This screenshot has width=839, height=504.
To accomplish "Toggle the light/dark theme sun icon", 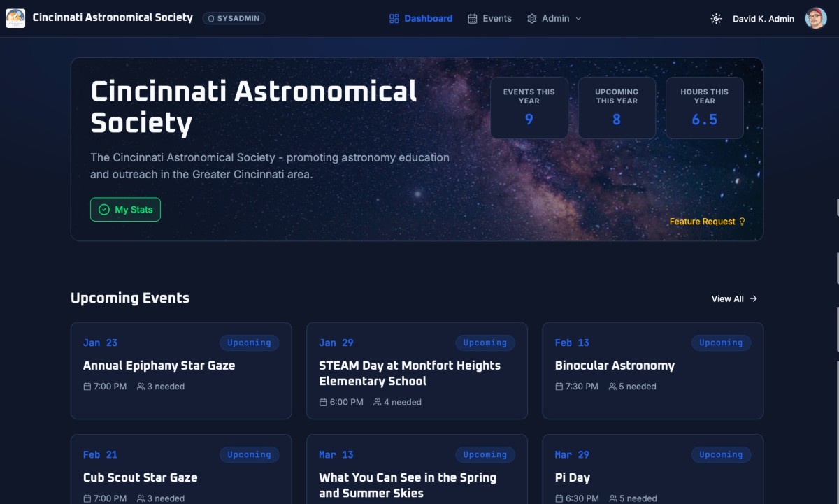I will pyautogui.click(x=716, y=19).
